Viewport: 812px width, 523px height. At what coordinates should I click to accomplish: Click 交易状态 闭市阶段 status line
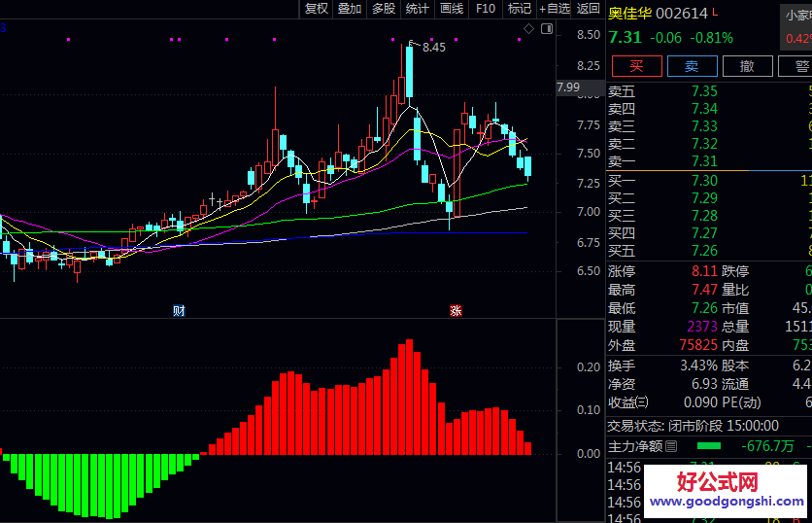point(693,426)
